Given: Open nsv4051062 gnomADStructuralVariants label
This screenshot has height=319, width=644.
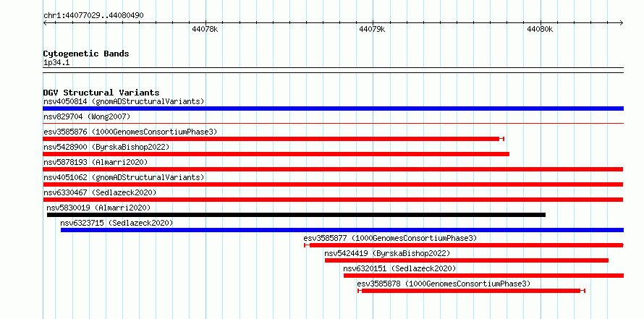Looking at the screenshot, I should [124, 177].
